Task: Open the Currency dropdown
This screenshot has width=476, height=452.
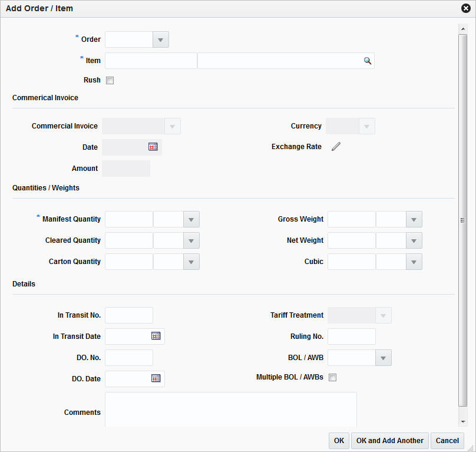Action: coord(368,126)
